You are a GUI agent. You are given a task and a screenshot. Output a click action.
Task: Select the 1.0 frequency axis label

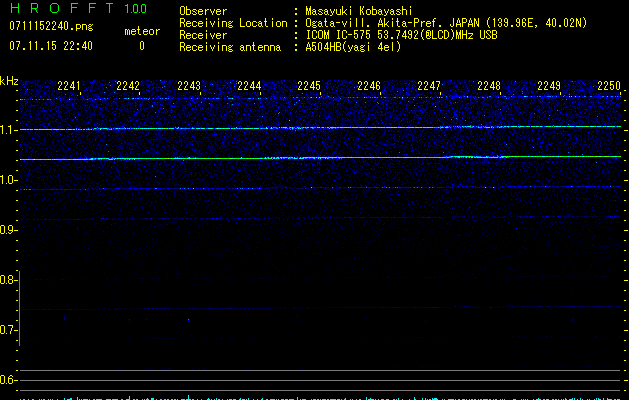tap(9, 180)
